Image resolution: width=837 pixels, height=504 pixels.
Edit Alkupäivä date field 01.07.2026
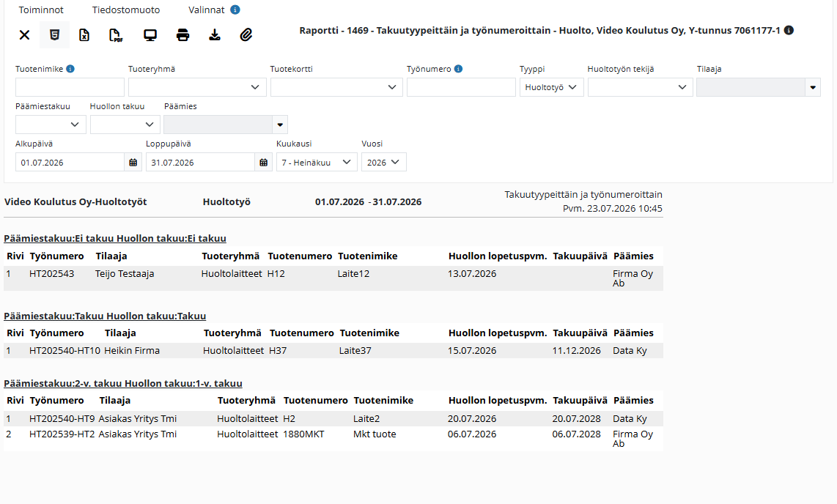(x=70, y=162)
